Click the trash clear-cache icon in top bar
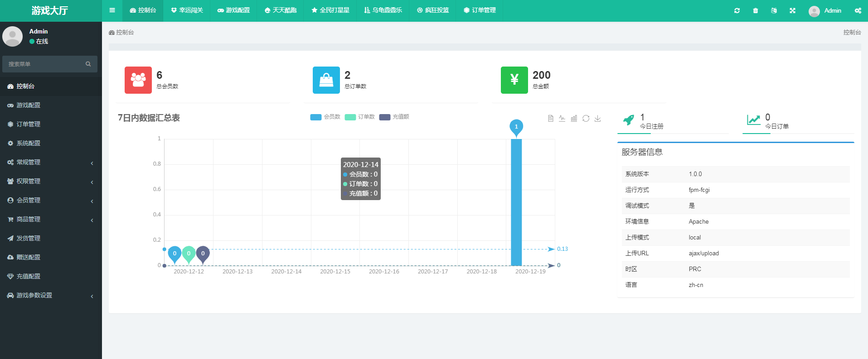 coord(756,10)
